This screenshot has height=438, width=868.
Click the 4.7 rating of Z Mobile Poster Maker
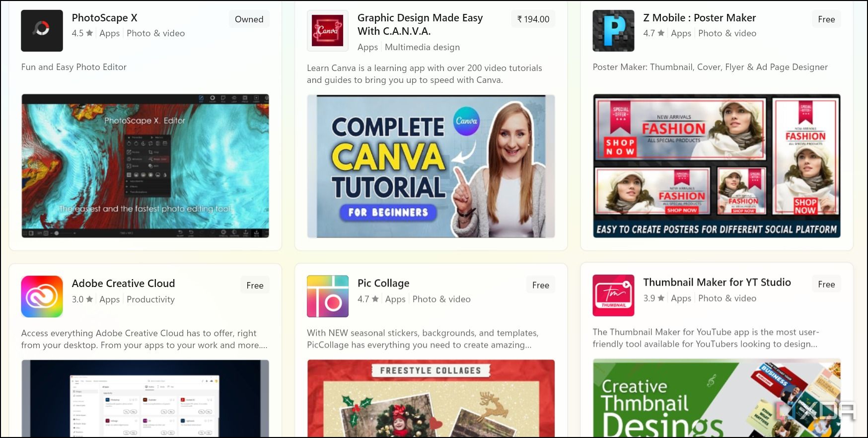[x=654, y=33]
